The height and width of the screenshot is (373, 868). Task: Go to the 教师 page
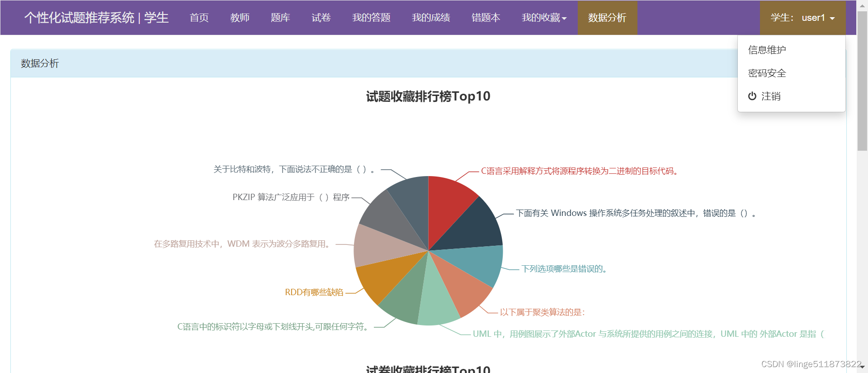point(240,18)
